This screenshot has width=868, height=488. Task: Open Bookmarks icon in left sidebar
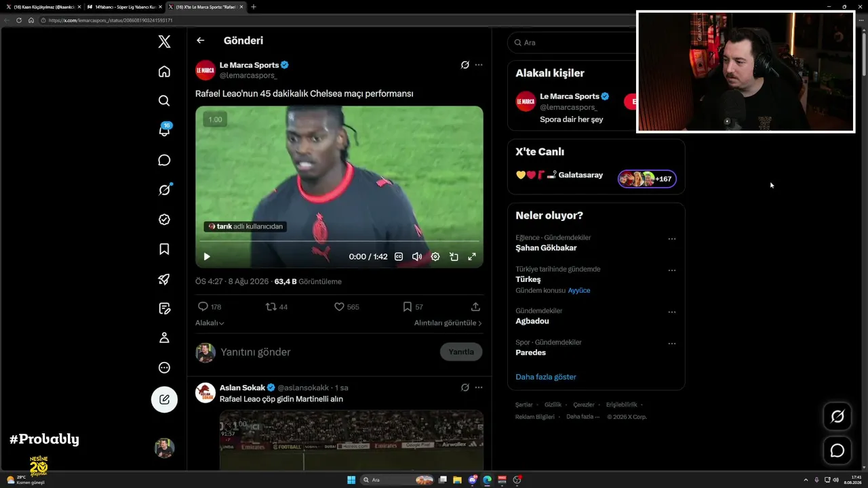(164, 249)
